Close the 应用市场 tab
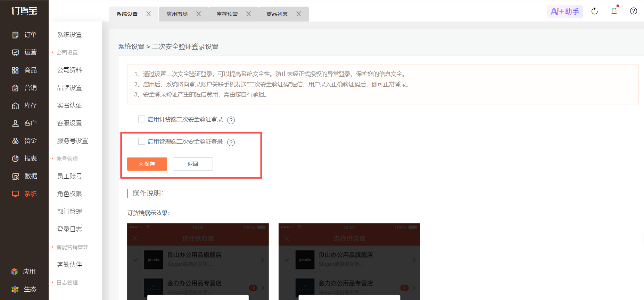644x300 pixels. [x=199, y=14]
